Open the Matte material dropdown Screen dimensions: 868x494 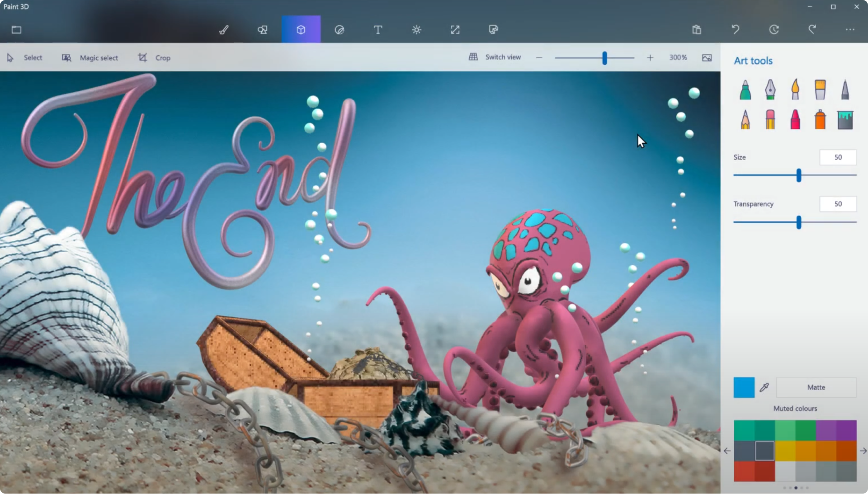point(816,387)
